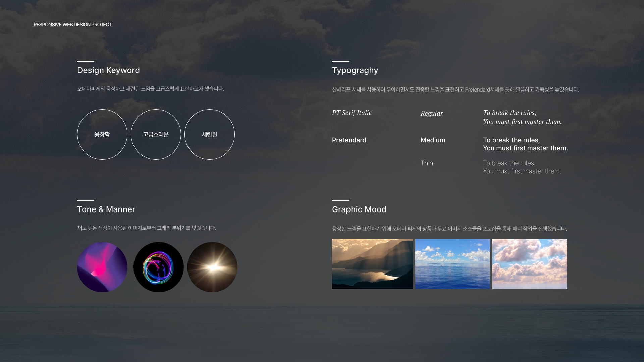Click the Tone & Manner heading
This screenshot has height=362, width=644.
pyautogui.click(x=106, y=209)
